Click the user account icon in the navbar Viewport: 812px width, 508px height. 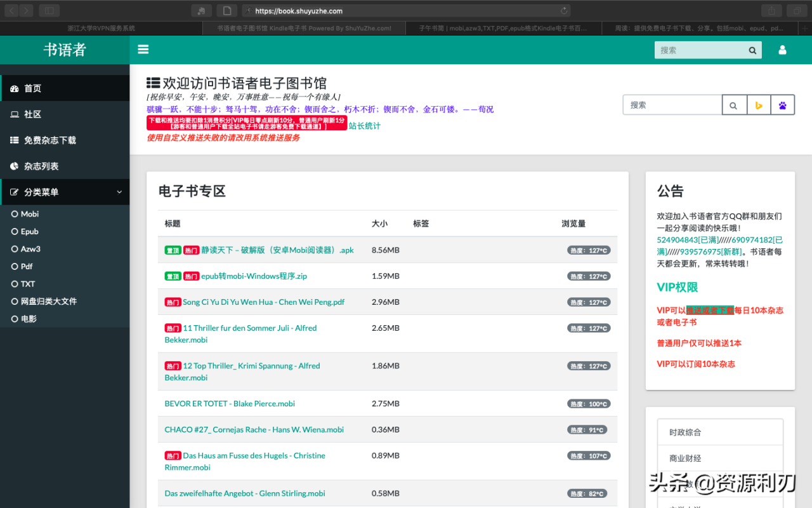pyautogui.click(x=782, y=49)
